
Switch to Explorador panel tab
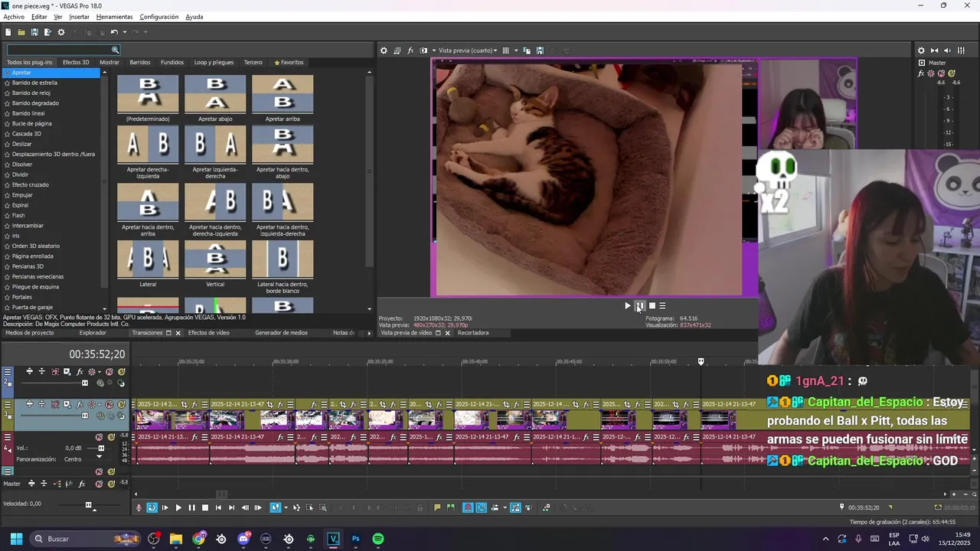tap(93, 333)
